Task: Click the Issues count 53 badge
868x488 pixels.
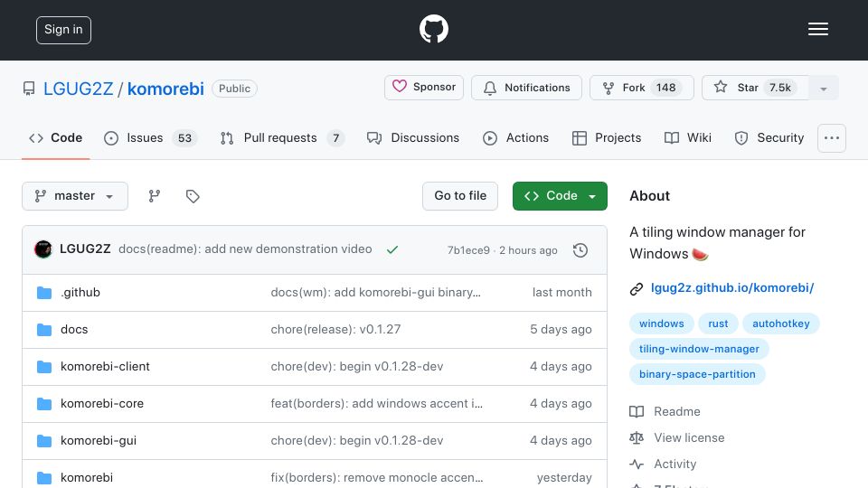Action: tap(184, 137)
